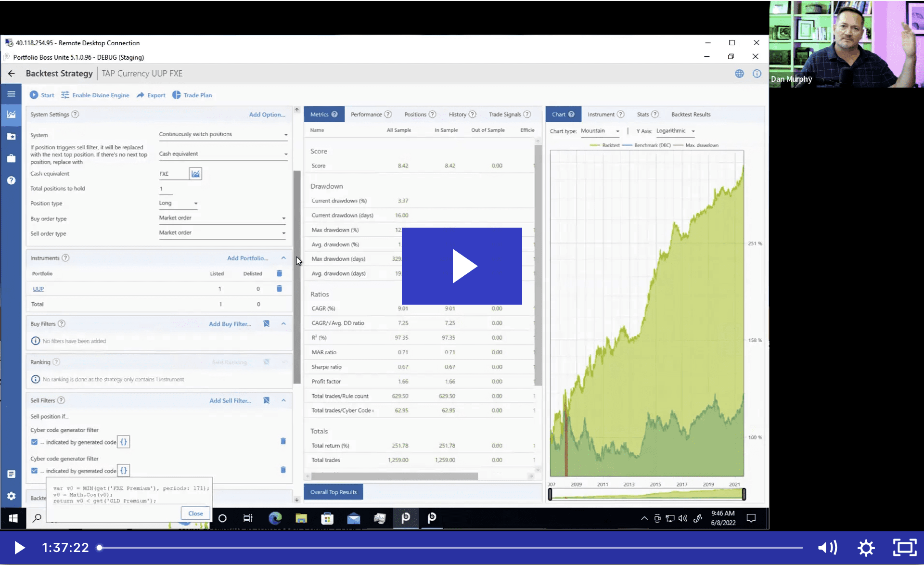Open code braces of second cyber filter
This screenshot has height=565, width=924.
124,470
